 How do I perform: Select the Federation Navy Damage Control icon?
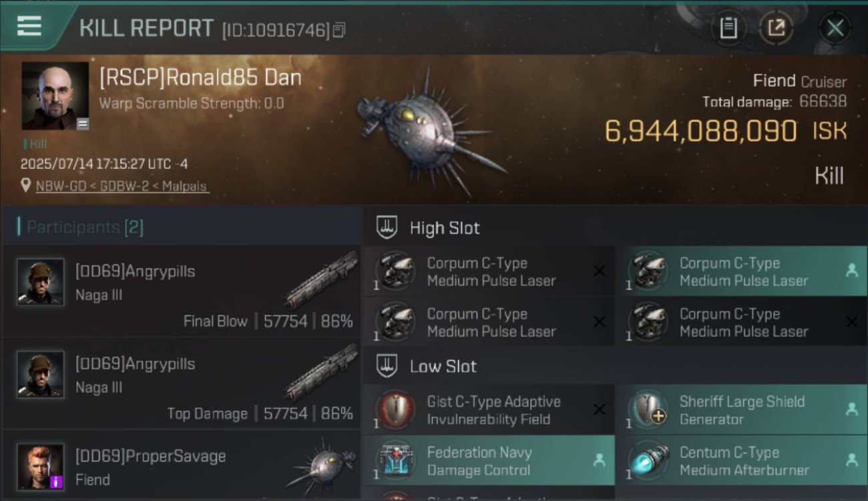click(x=397, y=460)
